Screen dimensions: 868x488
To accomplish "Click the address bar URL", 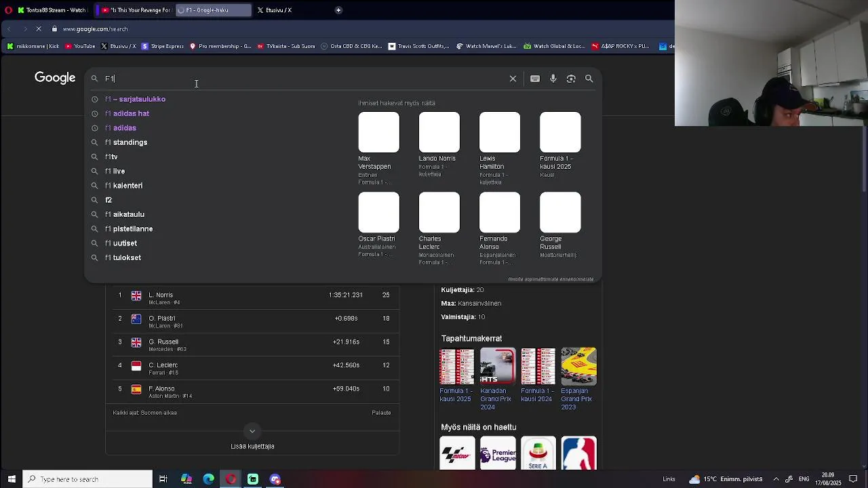I will coord(95,29).
